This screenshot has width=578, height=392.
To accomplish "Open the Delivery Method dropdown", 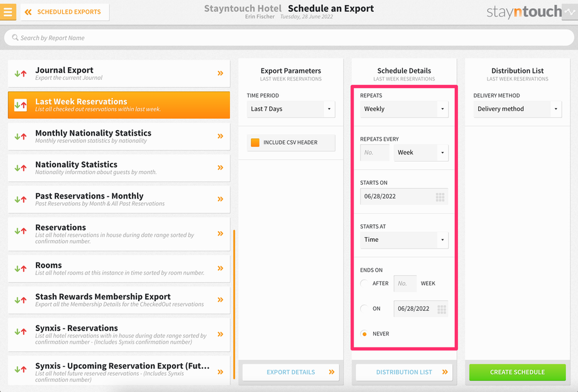I will (518, 109).
